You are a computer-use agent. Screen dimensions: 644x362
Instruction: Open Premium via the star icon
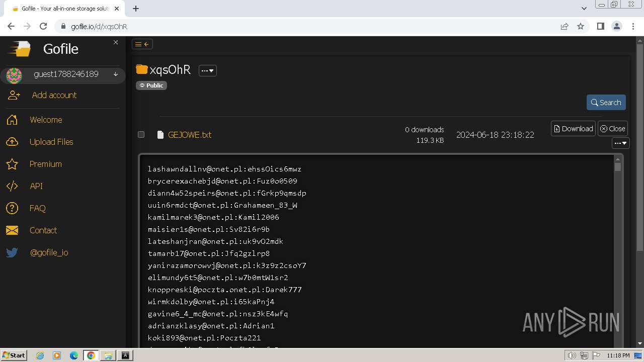click(12, 164)
